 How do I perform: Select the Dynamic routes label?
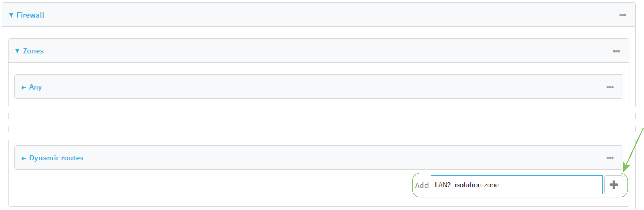(56, 158)
